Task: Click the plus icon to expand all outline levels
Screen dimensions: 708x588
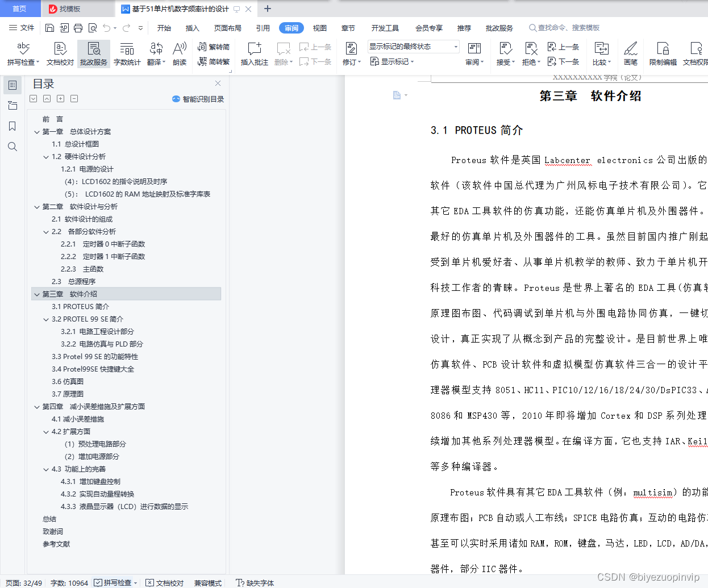Action: click(x=60, y=99)
